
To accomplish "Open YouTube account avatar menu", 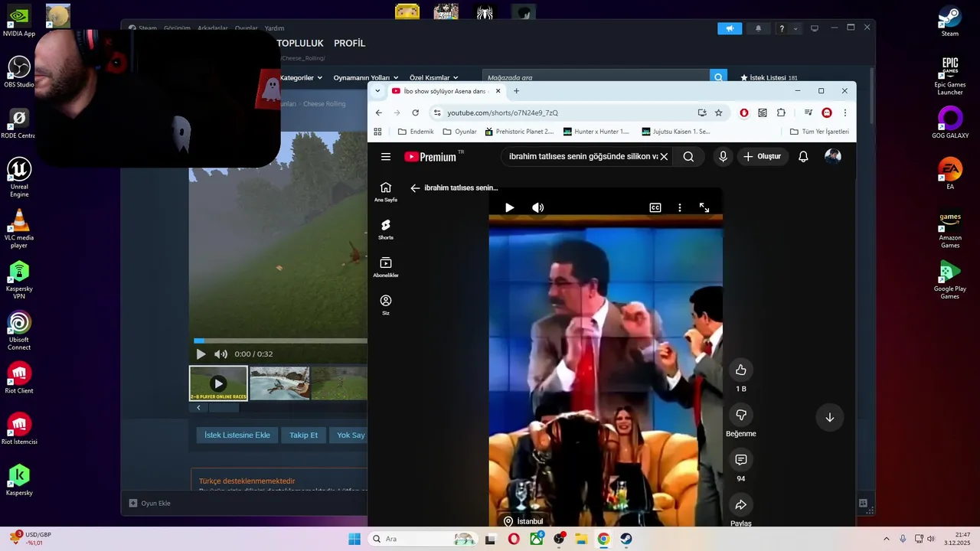I will pyautogui.click(x=833, y=156).
